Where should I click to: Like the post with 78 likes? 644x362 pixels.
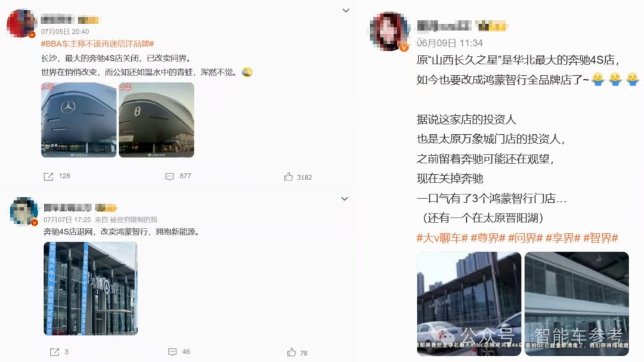[291, 352]
